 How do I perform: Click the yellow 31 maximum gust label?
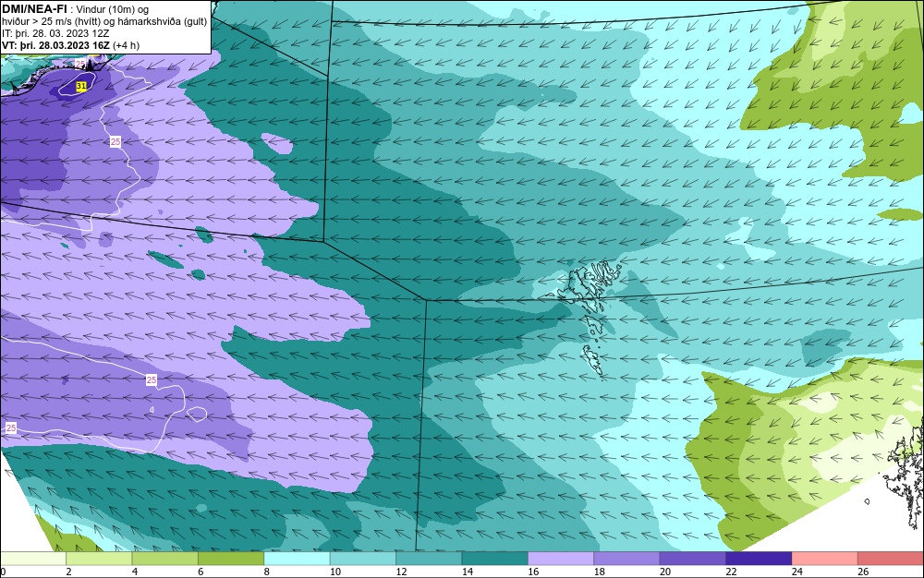[x=82, y=87]
